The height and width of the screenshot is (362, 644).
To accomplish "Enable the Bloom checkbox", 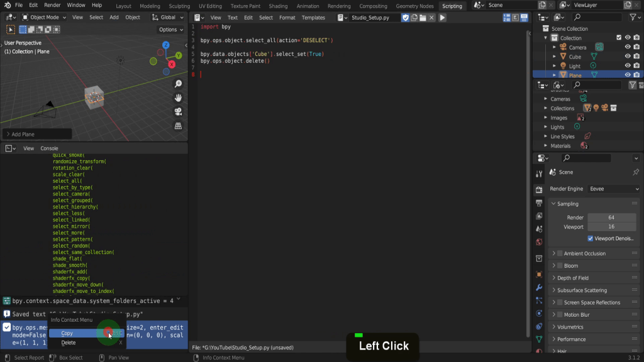I will pyautogui.click(x=560, y=266).
